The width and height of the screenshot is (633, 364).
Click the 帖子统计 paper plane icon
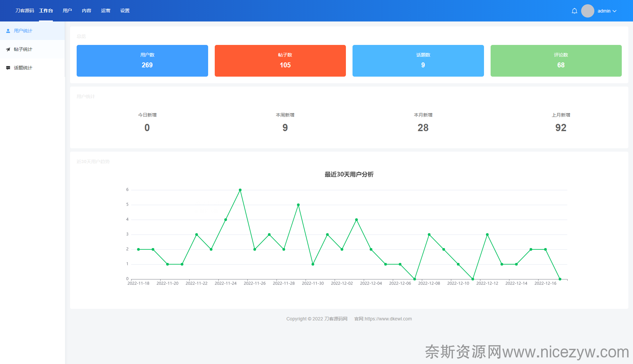point(8,49)
